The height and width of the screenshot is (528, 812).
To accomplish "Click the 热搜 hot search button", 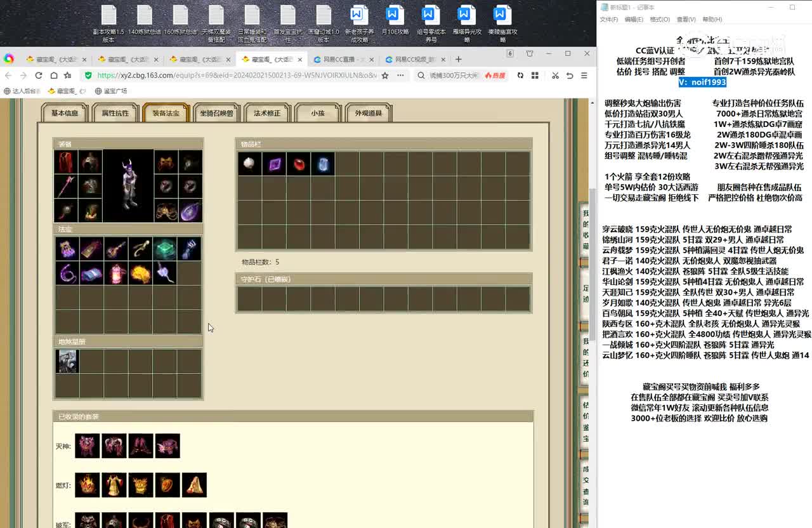I will pyautogui.click(x=495, y=75).
